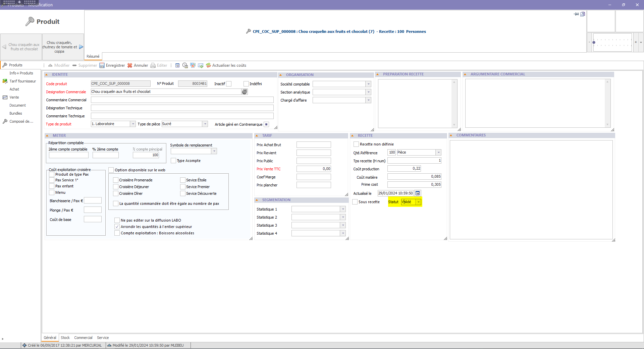
Task: Enable Option disponible sur le web
Action: 111,170
